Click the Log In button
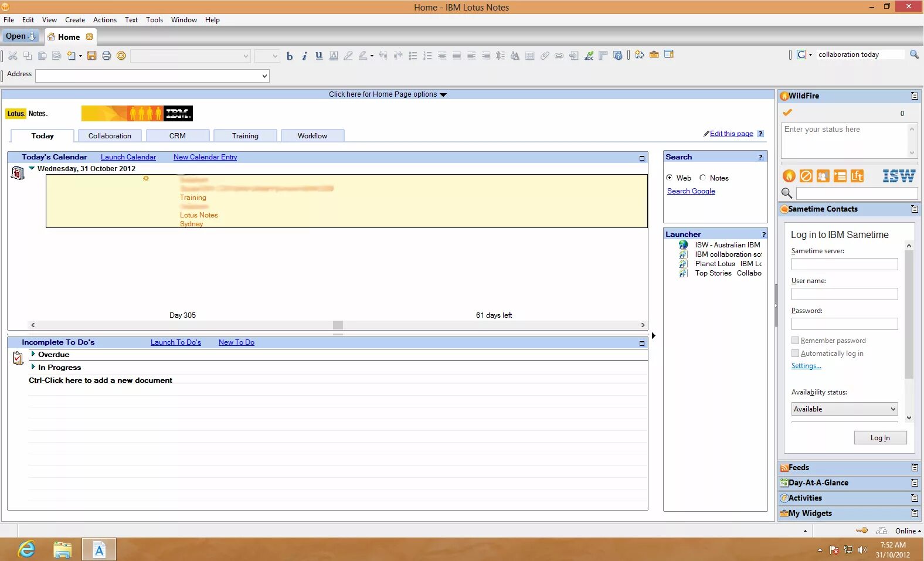Screen dimensions: 924x561 pyautogui.click(x=880, y=438)
